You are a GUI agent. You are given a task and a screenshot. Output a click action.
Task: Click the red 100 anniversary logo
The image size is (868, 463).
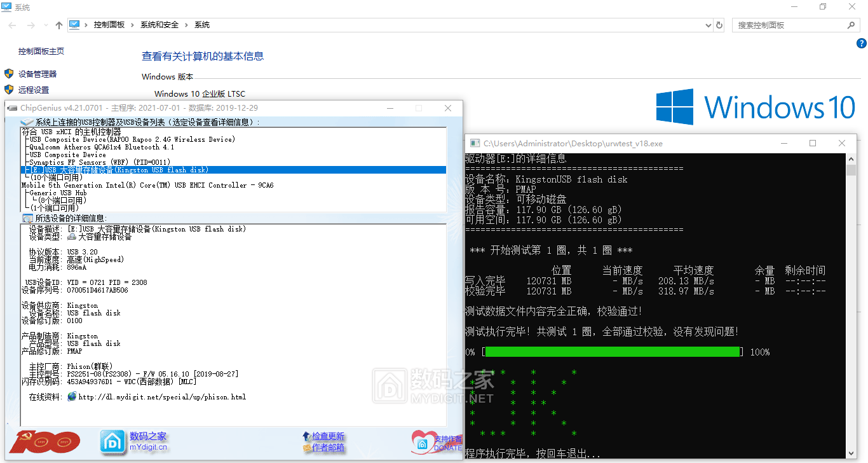pyautogui.click(x=44, y=442)
